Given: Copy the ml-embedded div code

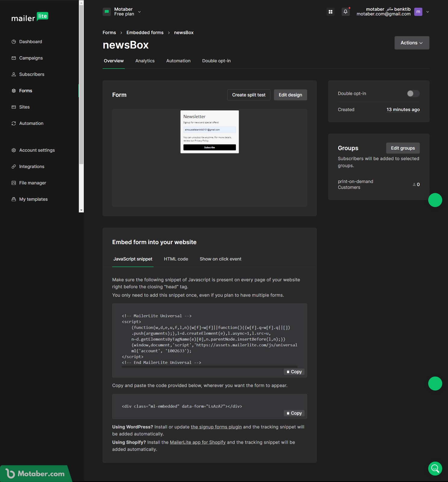Looking at the screenshot, I should coord(294,413).
